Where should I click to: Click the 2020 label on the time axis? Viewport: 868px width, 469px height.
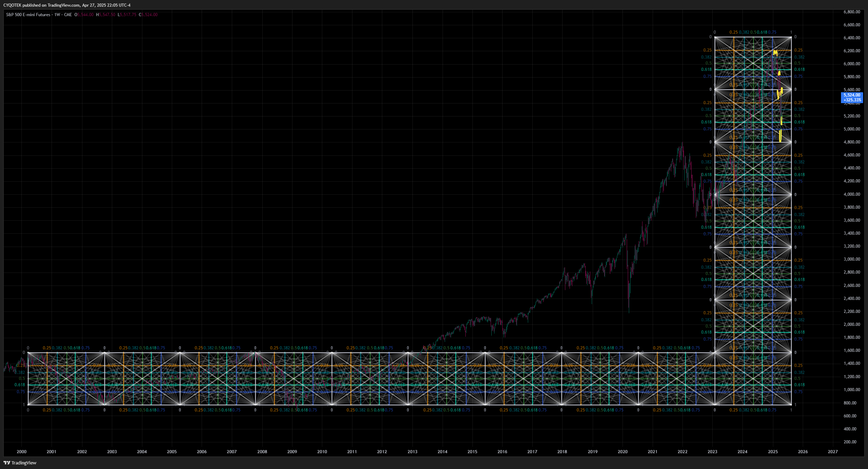point(623,452)
